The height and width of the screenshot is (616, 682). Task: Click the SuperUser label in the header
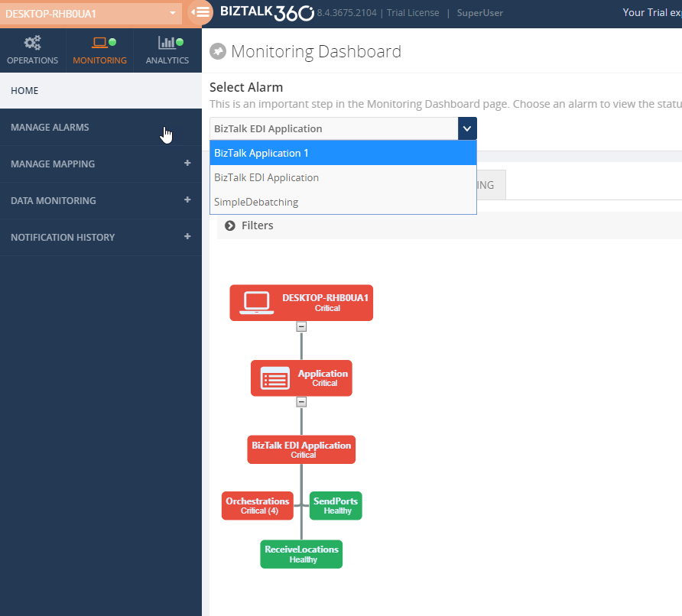(x=479, y=13)
